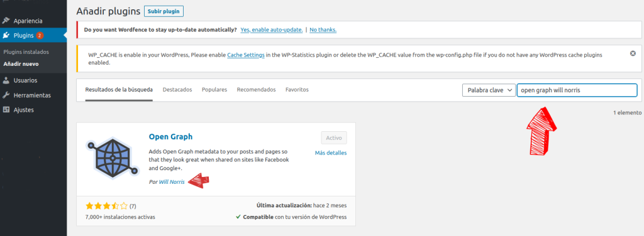The width and height of the screenshot is (644, 236).
Task: Switch to the Favoritos tab
Action: click(297, 89)
